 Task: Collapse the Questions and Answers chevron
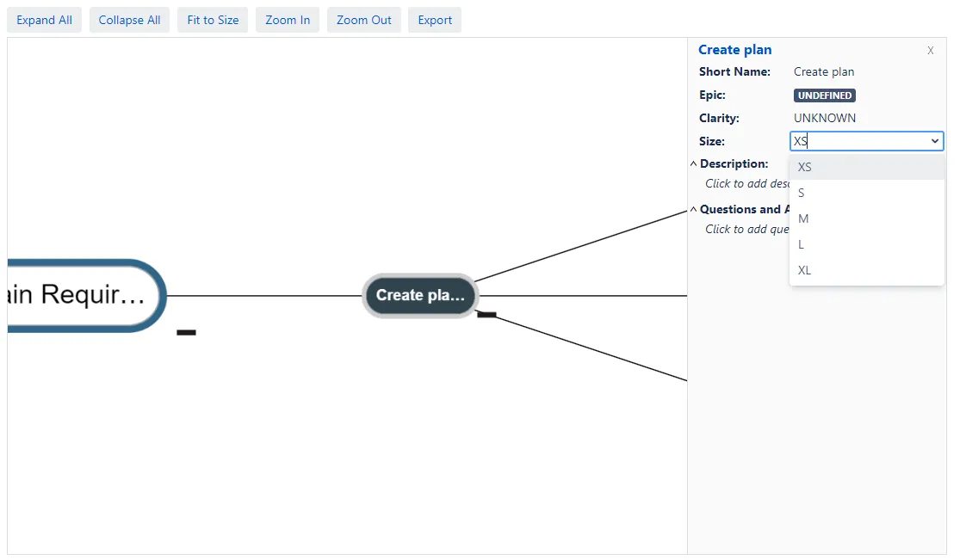click(693, 209)
